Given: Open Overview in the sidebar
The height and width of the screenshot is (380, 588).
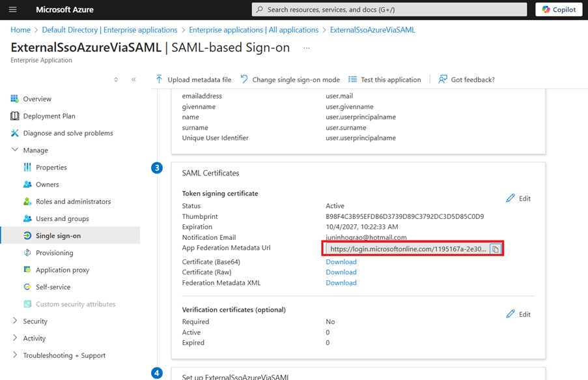Looking at the screenshot, I should [37, 99].
